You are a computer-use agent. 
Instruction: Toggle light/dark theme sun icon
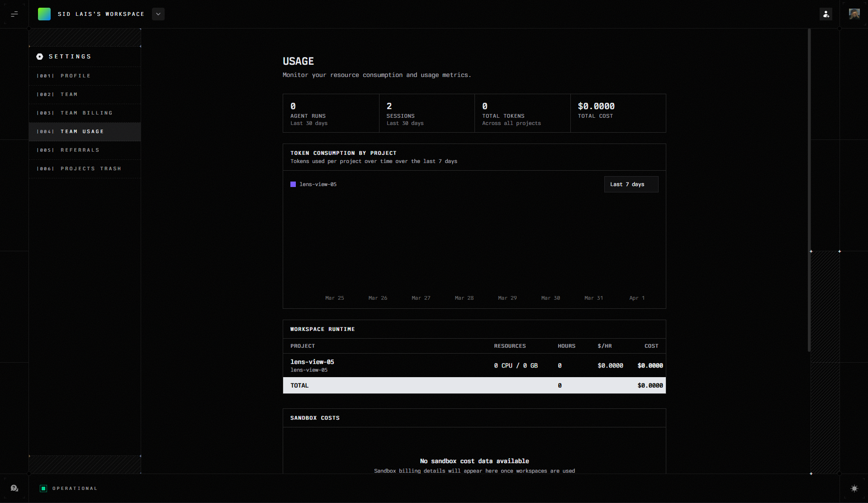pos(854,488)
